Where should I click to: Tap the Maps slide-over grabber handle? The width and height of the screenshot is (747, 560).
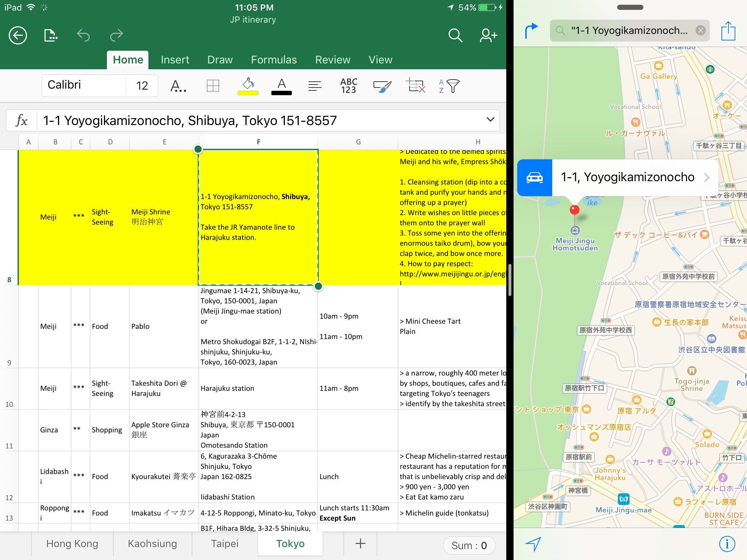(630, 7)
